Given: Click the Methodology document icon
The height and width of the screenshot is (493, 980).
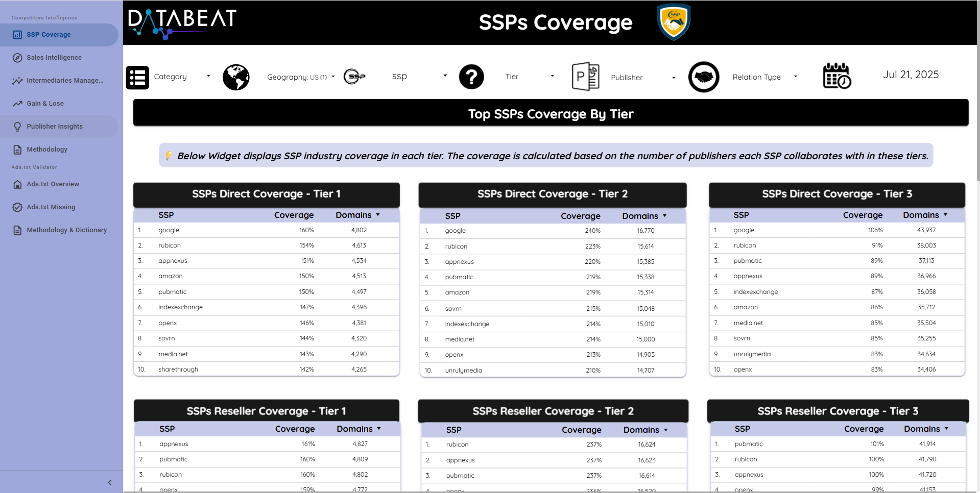Looking at the screenshot, I should (x=17, y=150).
